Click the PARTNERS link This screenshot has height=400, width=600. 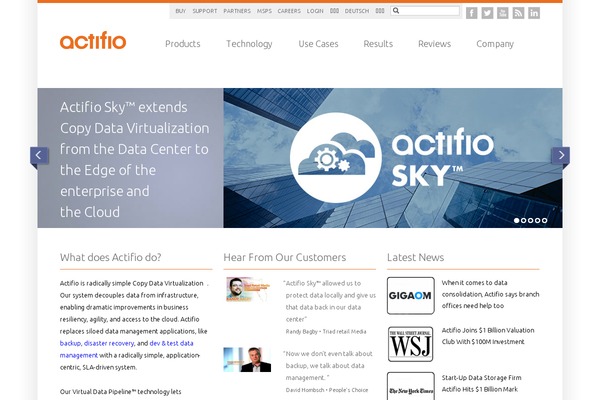tap(237, 11)
